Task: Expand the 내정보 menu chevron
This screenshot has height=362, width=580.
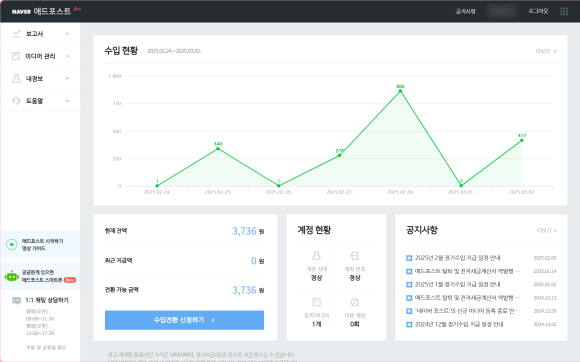Action: (67, 78)
